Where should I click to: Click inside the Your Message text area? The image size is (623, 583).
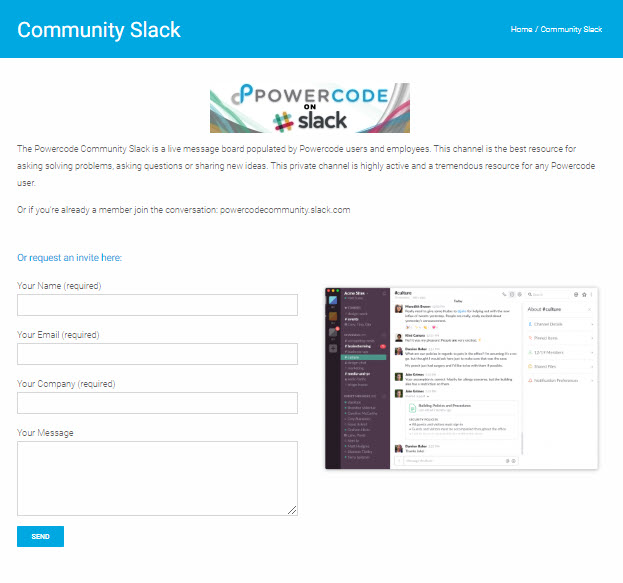coord(157,478)
